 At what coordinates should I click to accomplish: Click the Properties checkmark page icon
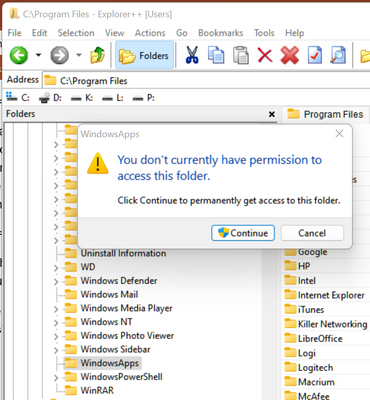314,55
